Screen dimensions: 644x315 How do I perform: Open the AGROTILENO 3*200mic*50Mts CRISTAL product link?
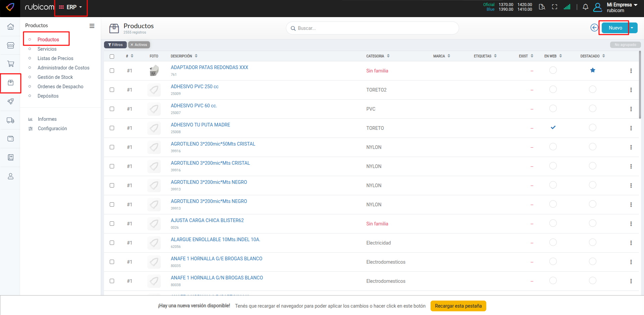click(213, 144)
